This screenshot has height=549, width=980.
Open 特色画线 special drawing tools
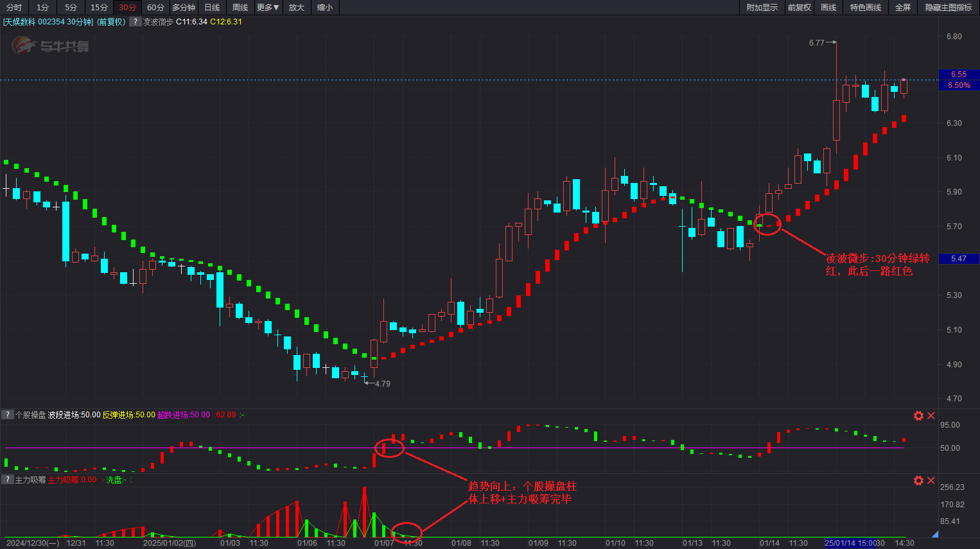866,8
